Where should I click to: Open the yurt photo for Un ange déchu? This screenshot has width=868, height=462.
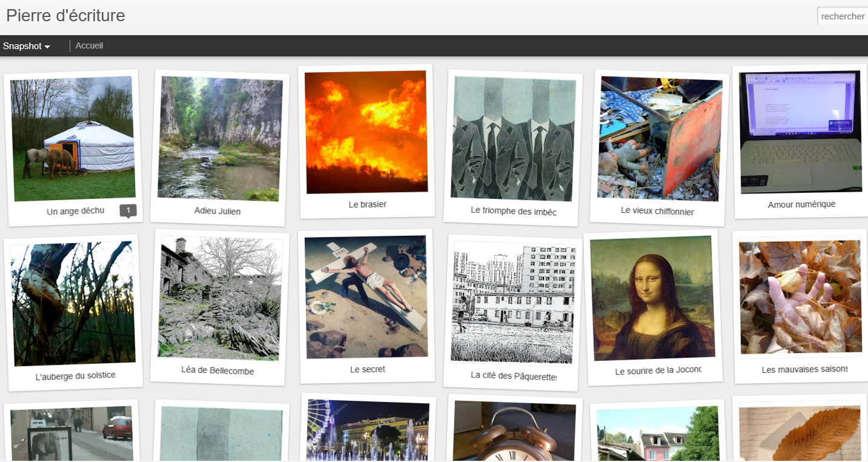point(73,138)
